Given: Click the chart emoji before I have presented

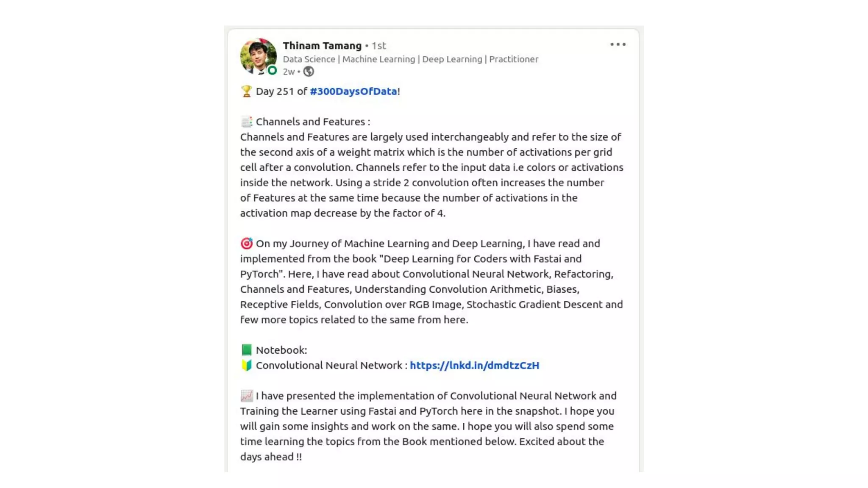Looking at the screenshot, I should tap(246, 396).
